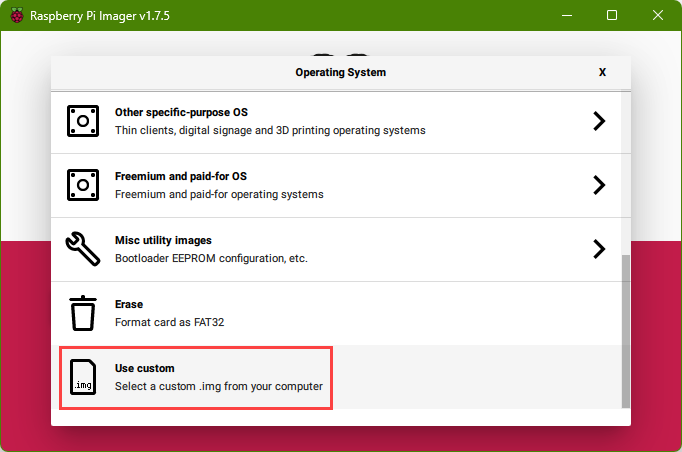Click 'Select a custom .img from your computer'
Image resolution: width=682 pixels, height=452 pixels.
pos(219,386)
